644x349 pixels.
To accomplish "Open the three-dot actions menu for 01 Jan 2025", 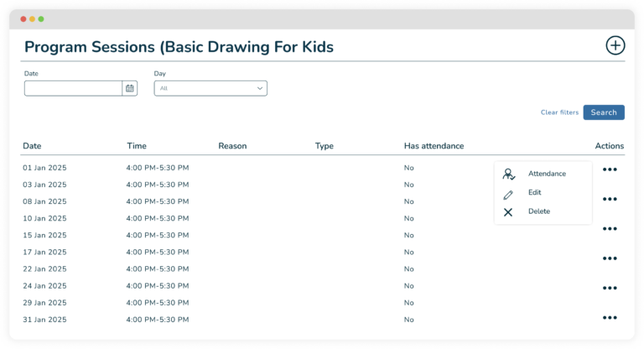I will coord(610,169).
